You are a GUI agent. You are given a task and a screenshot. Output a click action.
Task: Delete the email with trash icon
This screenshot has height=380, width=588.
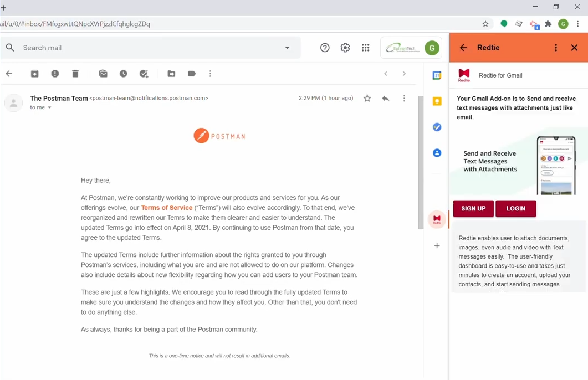click(x=75, y=74)
